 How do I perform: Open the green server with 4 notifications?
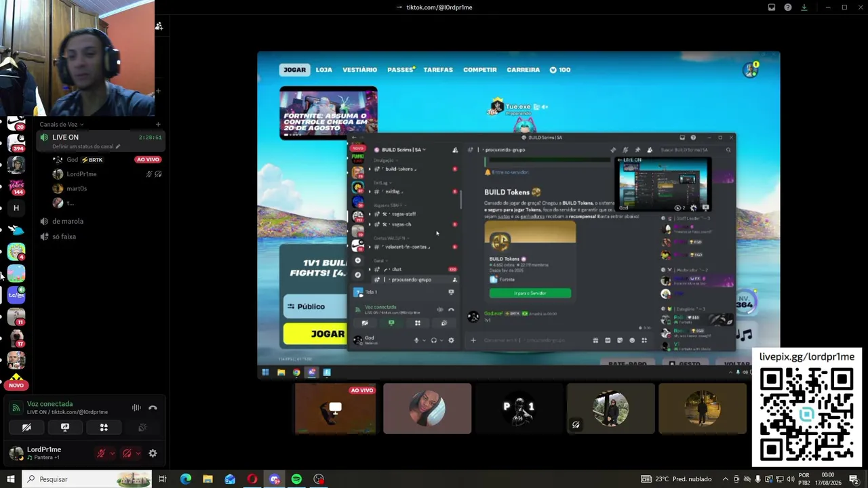[x=16, y=251]
